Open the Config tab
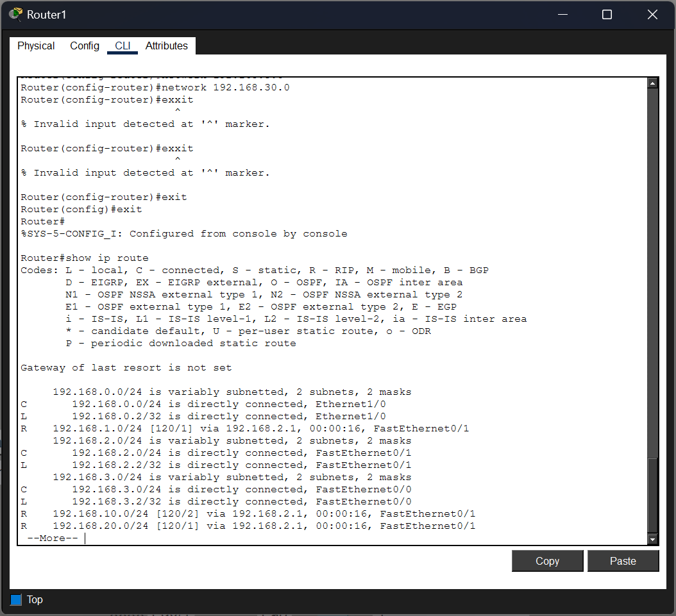Screen dimensions: 676x616 pos(85,46)
